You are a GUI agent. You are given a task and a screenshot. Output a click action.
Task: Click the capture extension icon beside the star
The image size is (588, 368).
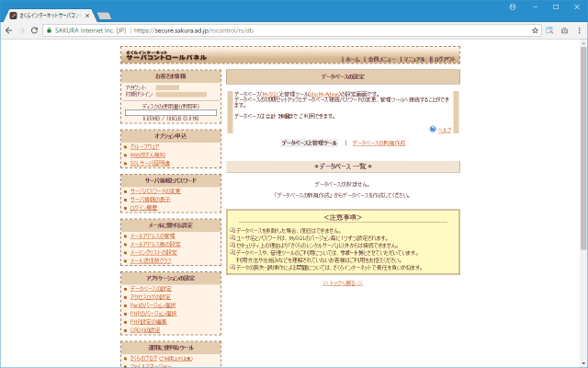[549, 30]
